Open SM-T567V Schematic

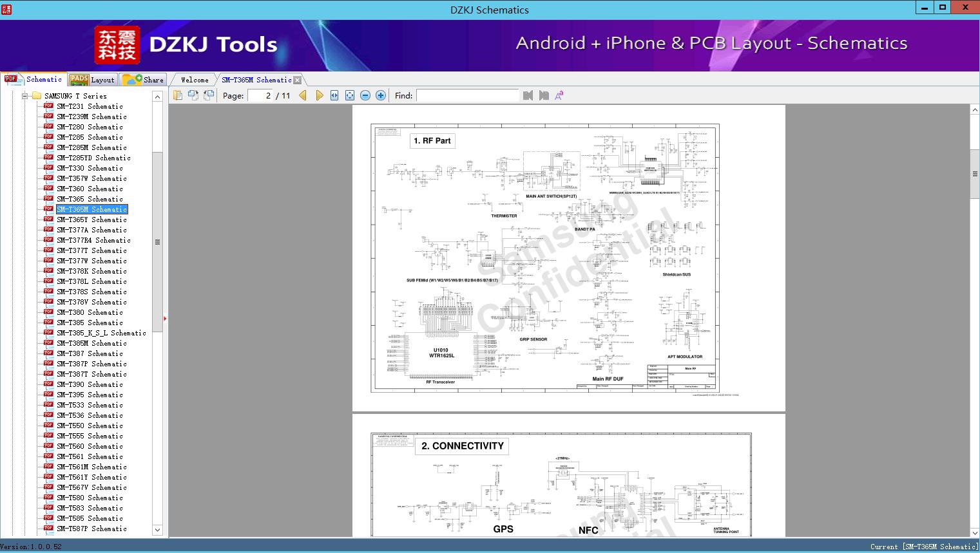pos(92,487)
